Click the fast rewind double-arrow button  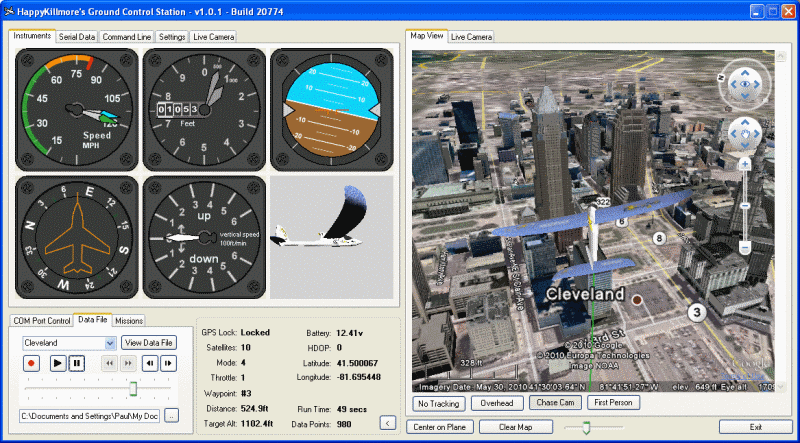(x=109, y=363)
